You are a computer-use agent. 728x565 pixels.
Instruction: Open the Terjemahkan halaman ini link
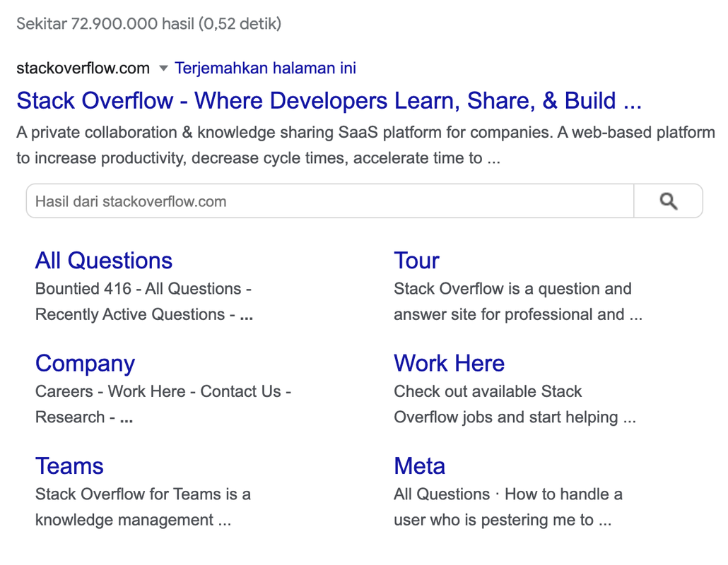[265, 68]
